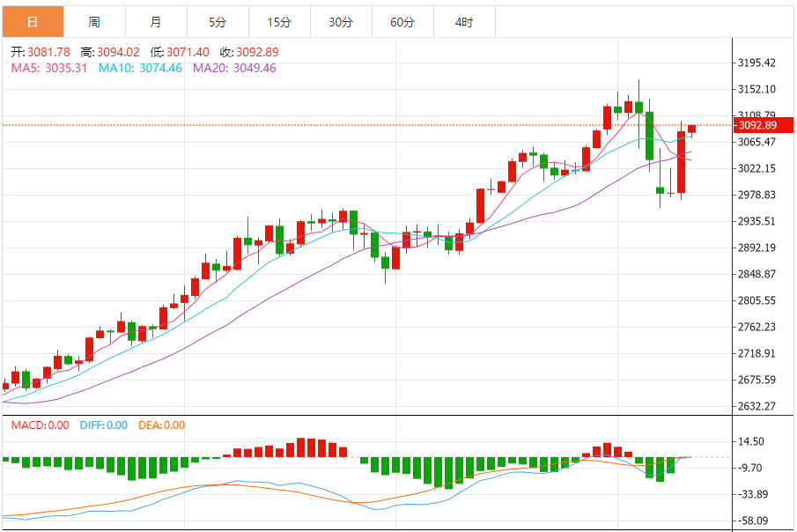This screenshot has width=797, height=532.
Task: Click the MA20 indicator value label
Action: [x=234, y=68]
